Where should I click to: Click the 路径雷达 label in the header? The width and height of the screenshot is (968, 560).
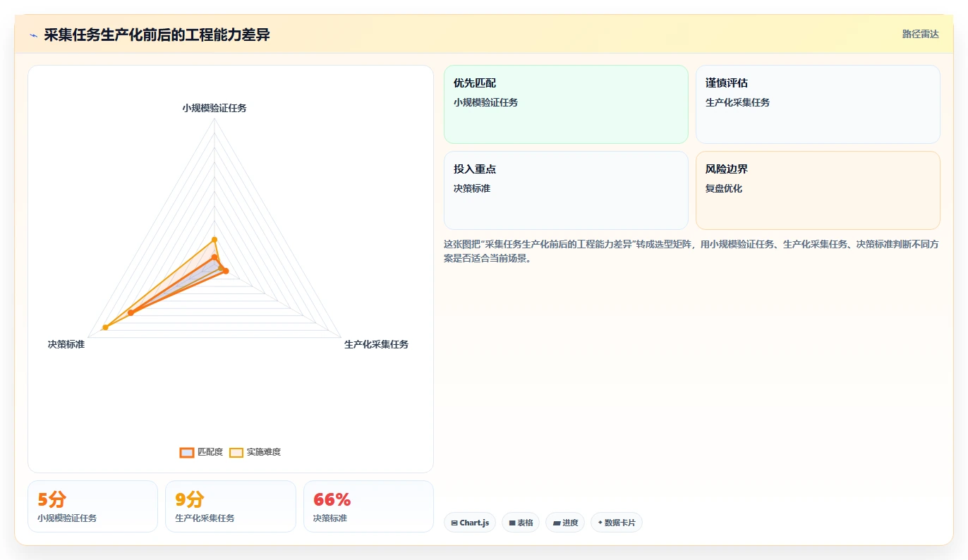tap(920, 34)
